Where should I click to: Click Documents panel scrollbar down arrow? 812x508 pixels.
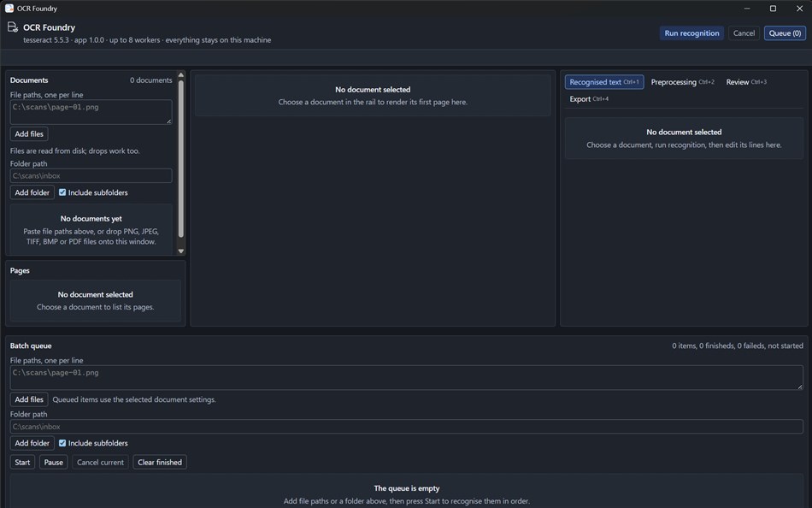tap(180, 251)
